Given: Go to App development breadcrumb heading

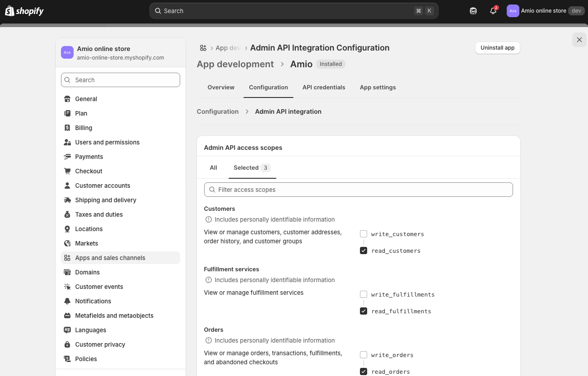Looking at the screenshot, I should (x=235, y=64).
